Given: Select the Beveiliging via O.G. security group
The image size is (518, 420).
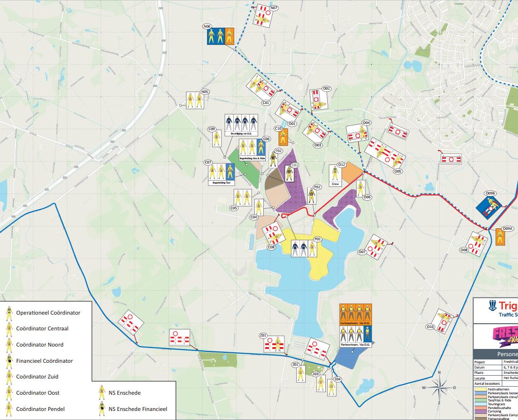Looking at the screenshot, I should click(241, 126).
